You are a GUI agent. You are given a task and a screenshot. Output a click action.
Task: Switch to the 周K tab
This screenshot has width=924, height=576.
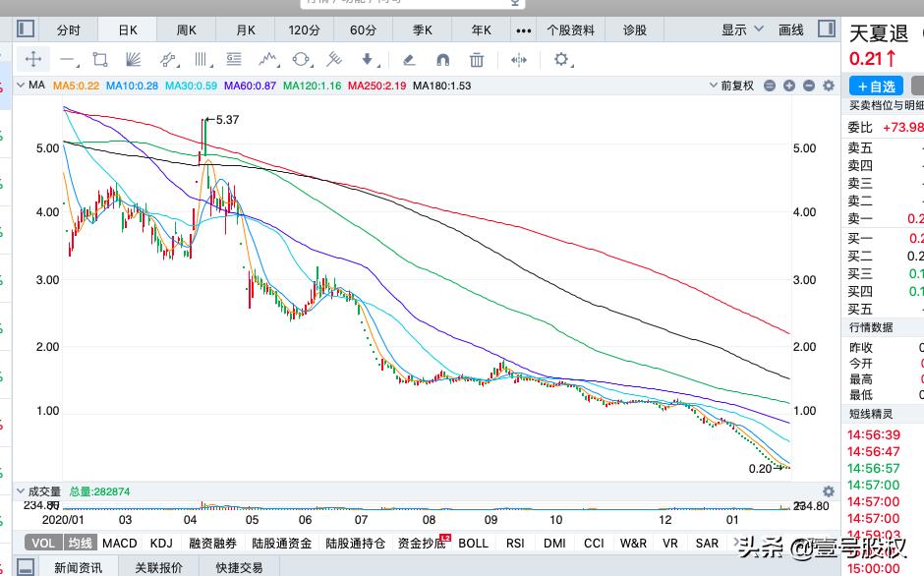click(186, 29)
